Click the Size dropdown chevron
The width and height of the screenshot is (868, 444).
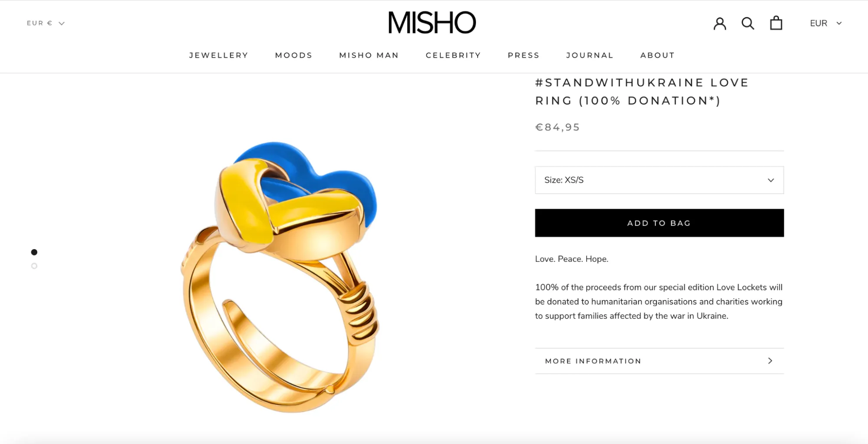point(771,180)
